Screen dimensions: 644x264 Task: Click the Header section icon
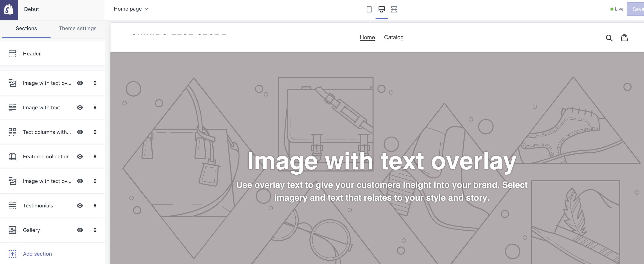12,53
